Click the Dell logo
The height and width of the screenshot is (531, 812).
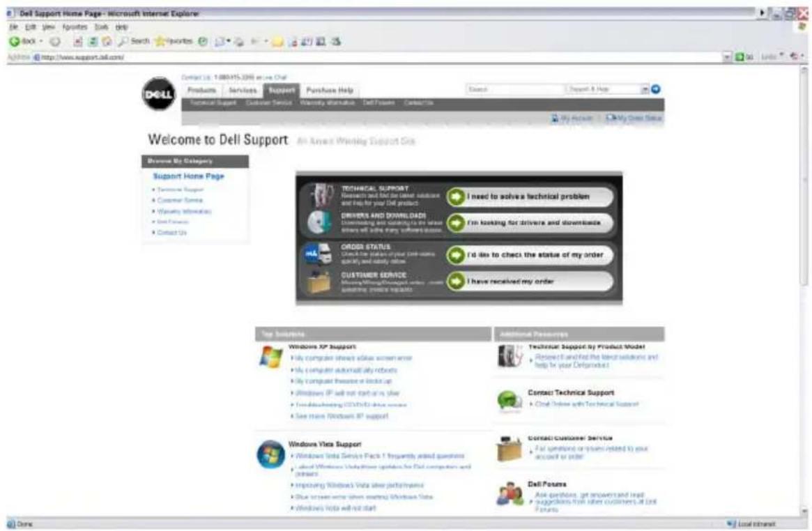click(x=158, y=94)
